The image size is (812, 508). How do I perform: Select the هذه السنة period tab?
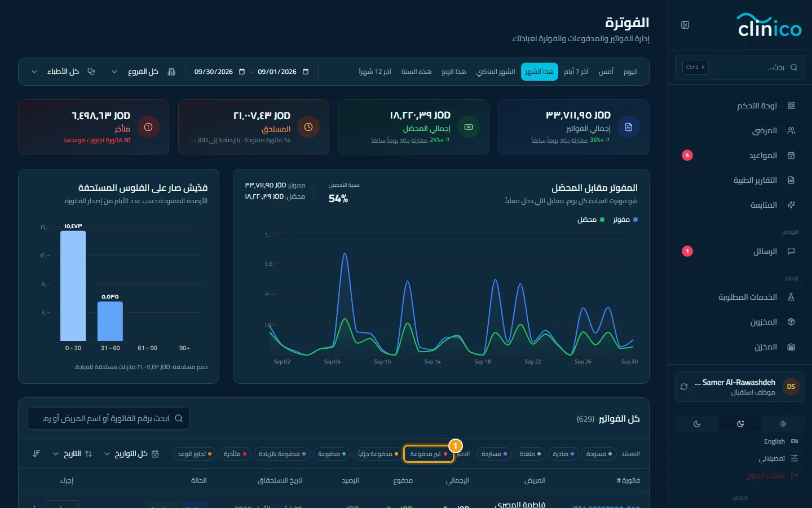[x=416, y=72]
